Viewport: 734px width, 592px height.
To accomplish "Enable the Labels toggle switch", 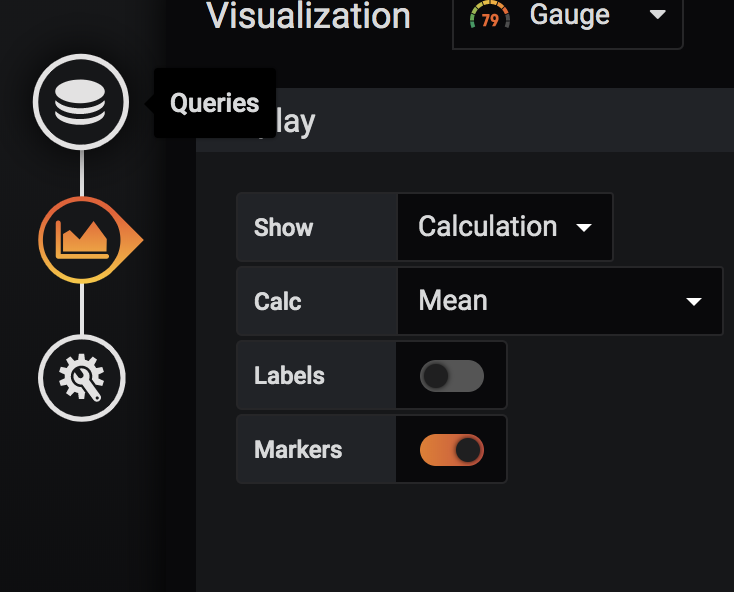I will click(452, 376).
